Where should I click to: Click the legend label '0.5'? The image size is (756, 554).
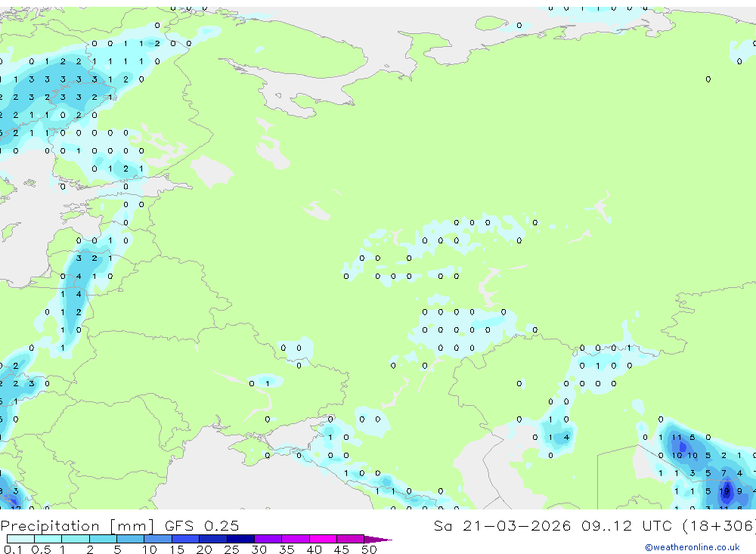coord(41,549)
